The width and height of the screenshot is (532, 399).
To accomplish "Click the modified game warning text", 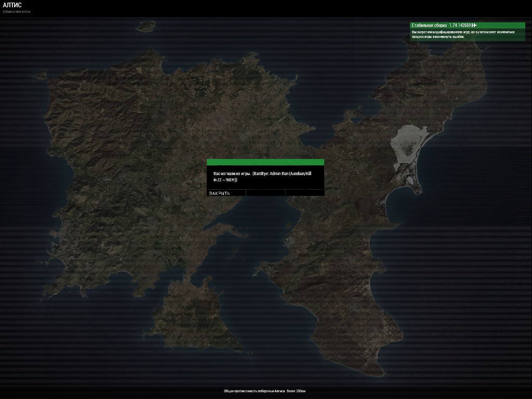I will click(463, 34).
